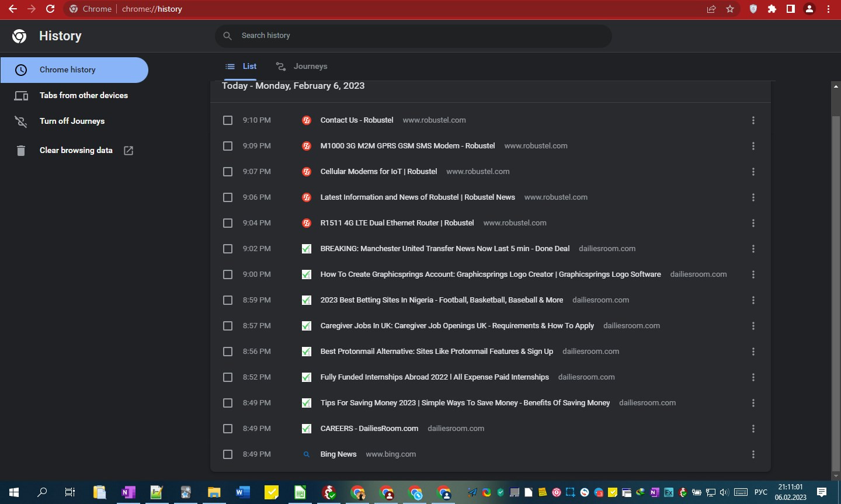Open the Chrome profile avatar
841x504 pixels.
tap(809, 9)
